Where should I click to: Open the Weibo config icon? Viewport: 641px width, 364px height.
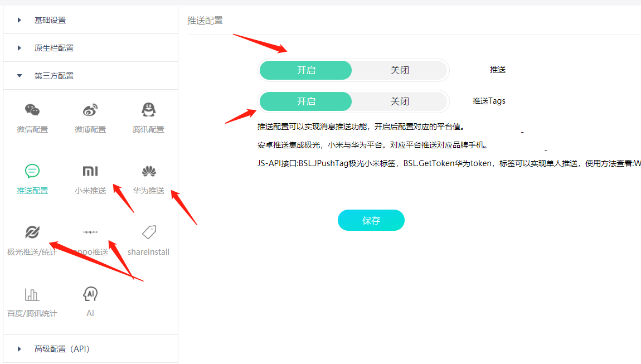pos(90,110)
